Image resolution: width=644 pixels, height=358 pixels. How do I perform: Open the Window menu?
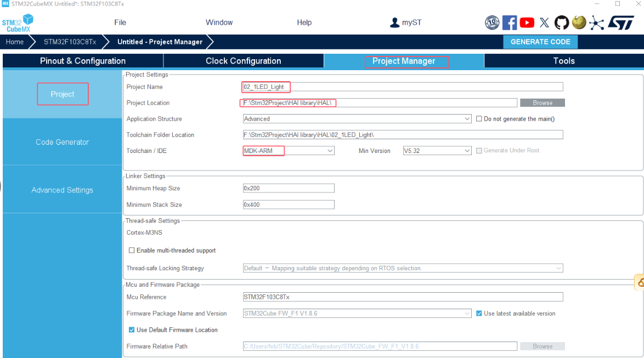219,22
